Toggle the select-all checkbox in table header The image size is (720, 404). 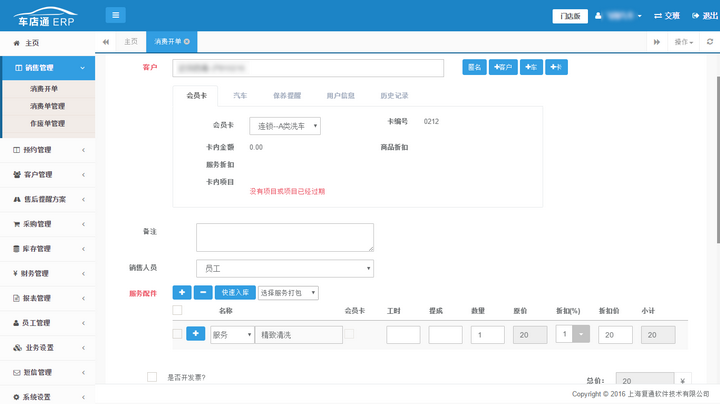click(177, 311)
